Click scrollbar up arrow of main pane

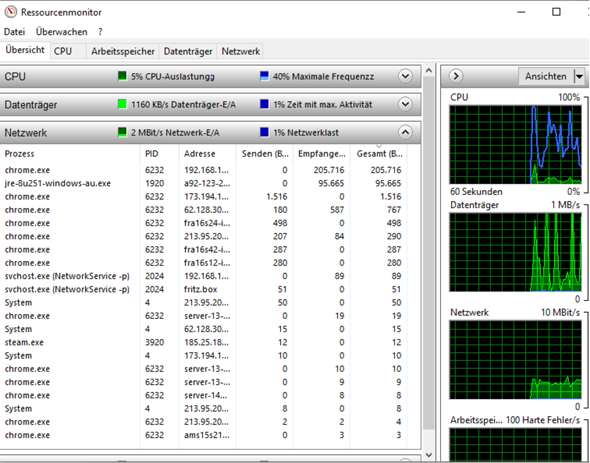pos(429,70)
